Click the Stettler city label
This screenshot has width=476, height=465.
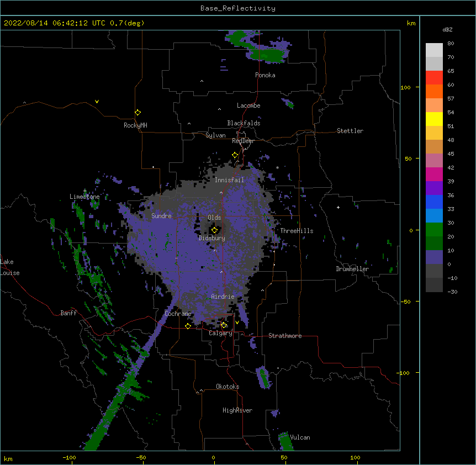[x=350, y=131]
